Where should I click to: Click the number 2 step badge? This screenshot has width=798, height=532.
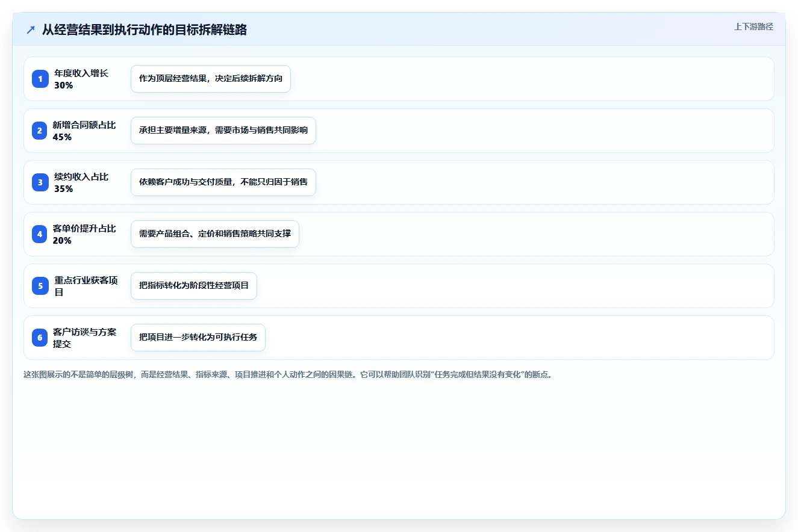point(40,131)
